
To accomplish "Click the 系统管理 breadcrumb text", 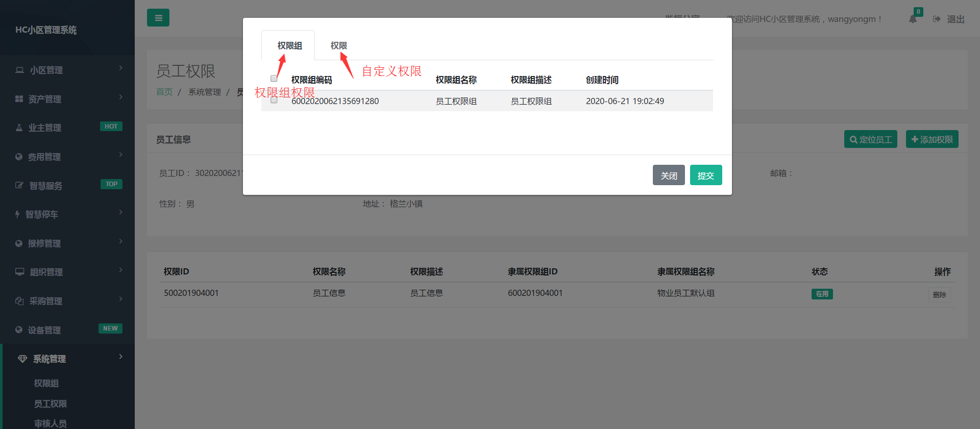I will pos(205,92).
